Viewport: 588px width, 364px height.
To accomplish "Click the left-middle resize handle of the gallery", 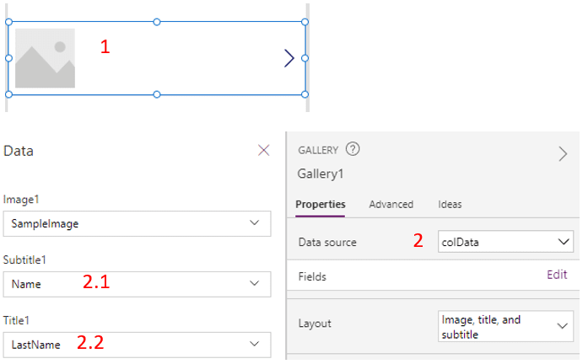I will click(x=8, y=58).
